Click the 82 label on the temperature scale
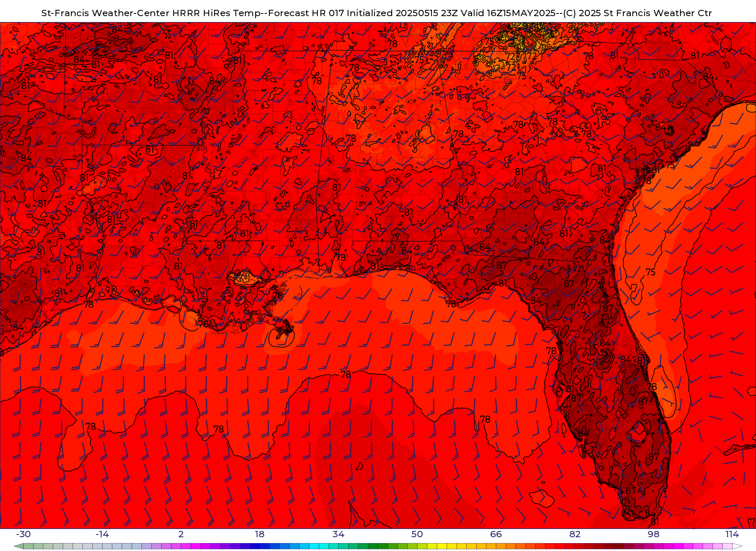Viewport: 756px width, 551px height. coord(575,534)
